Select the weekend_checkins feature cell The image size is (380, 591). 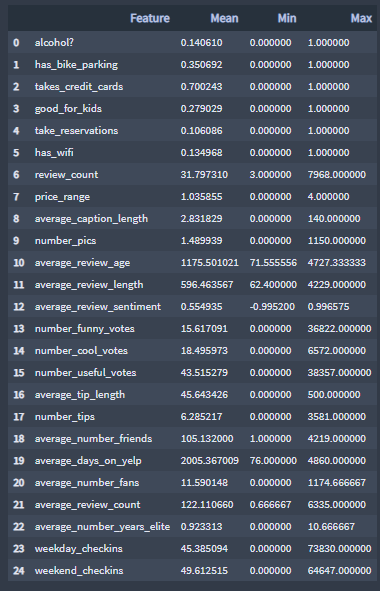(x=79, y=571)
